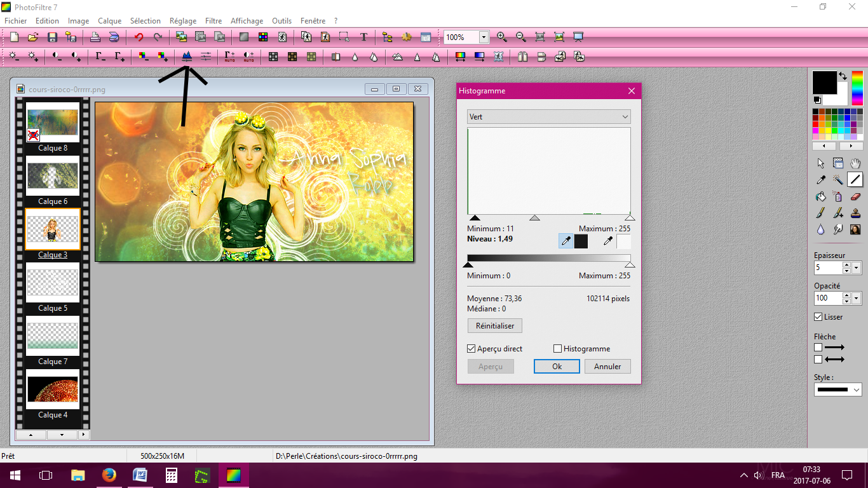Click the black foreground color swatch
The image size is (868, 488).
pyautogui.click(x=825, y=83)
